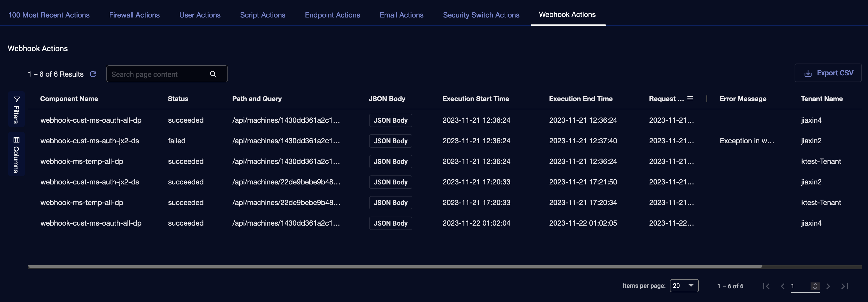
Task: Go to the first page
Action: coord(766,286)
